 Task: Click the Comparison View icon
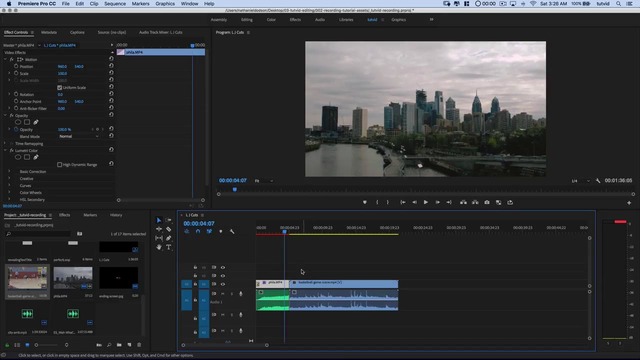coord(498,202)
